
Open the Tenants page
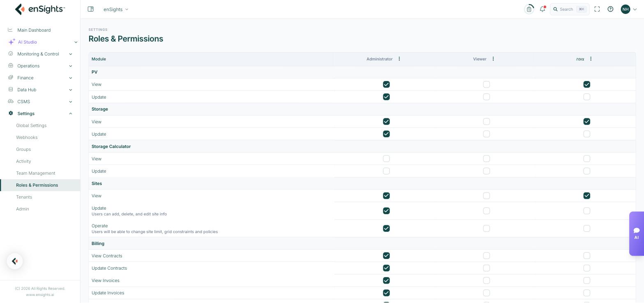(24, 197)
